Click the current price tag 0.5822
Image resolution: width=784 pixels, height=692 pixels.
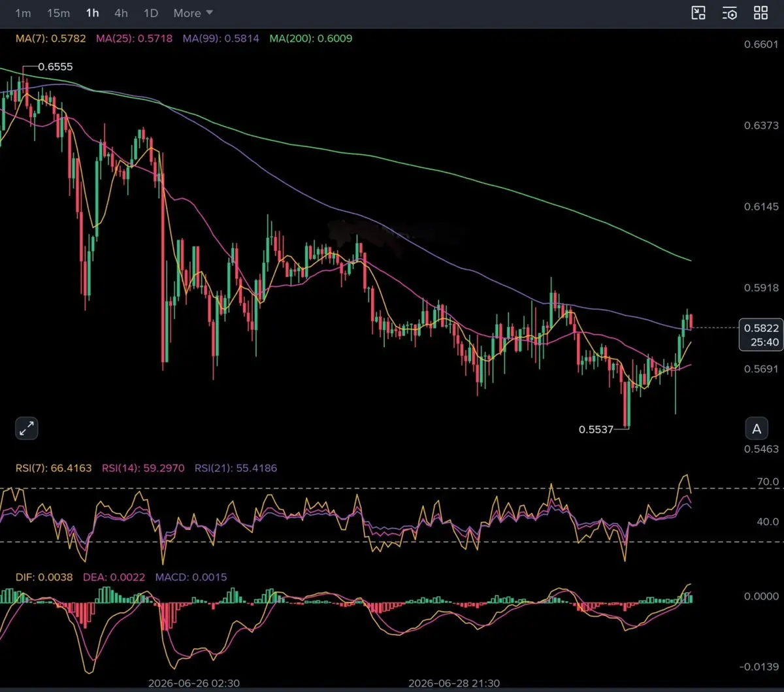[761, 335]
